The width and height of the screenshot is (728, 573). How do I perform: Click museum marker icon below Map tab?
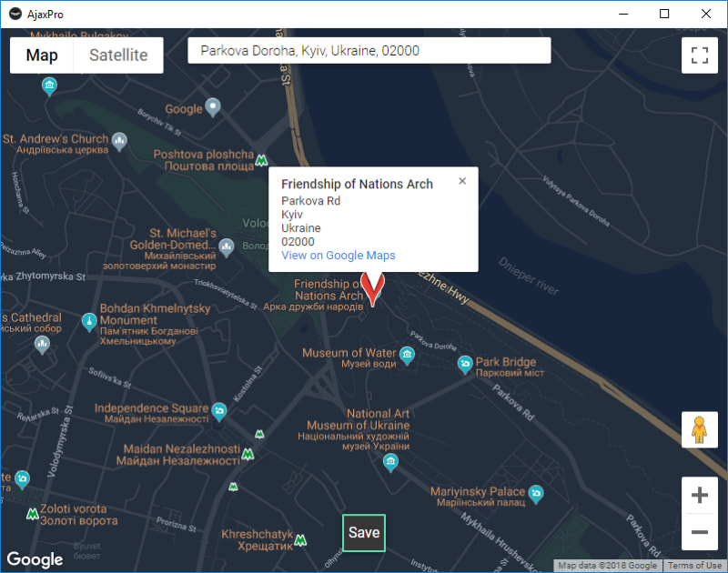click(49, 86)
